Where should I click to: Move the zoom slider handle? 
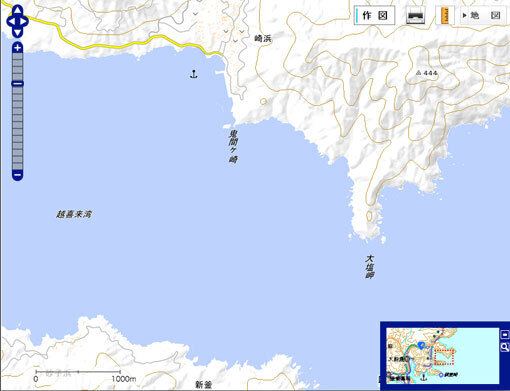point(17,83)
